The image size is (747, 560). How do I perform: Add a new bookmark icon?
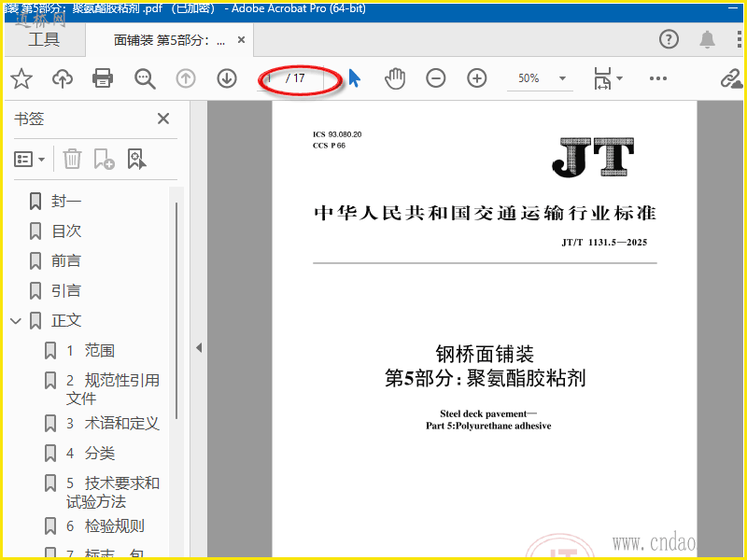(104, 159)
